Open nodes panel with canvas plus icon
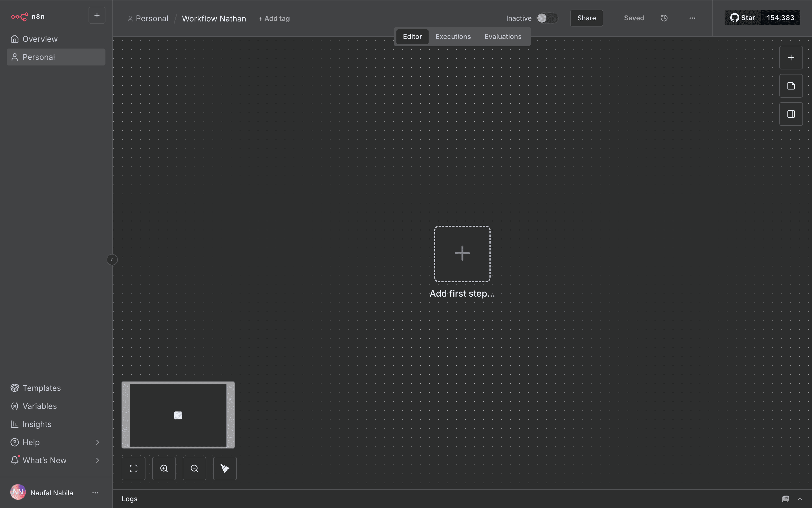812x508 pixels. click(x=791, y=58)
